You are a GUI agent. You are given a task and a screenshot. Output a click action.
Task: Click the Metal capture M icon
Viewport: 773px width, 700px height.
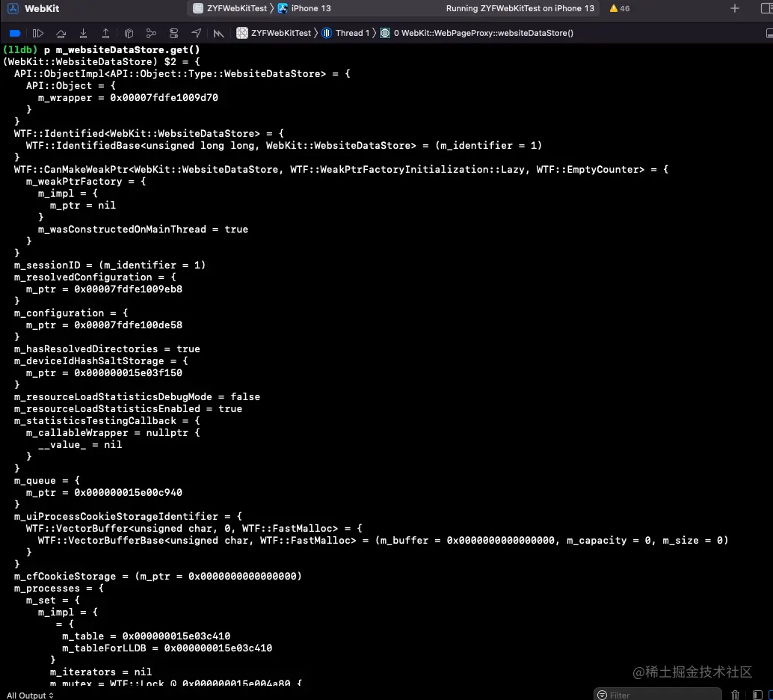click(x=218, y=33)
